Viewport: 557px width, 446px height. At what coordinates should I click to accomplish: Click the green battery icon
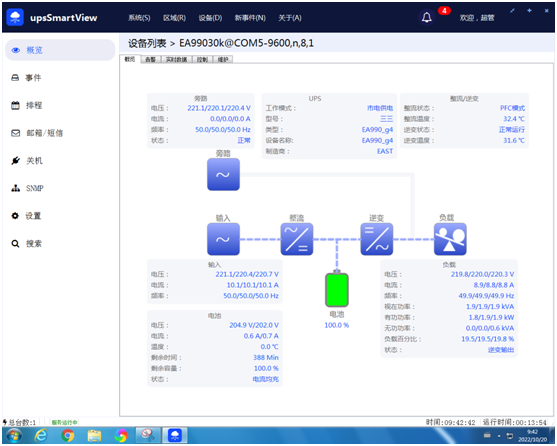coord(336,289)
